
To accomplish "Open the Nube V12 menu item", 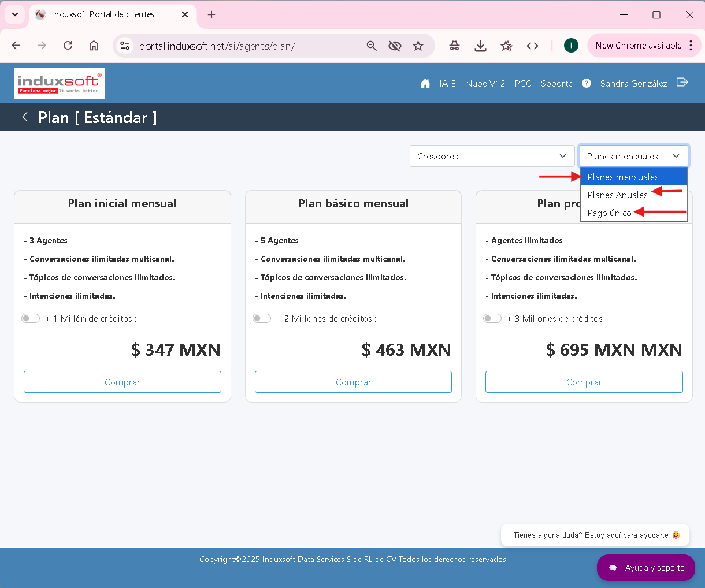I will pos(485,83).
